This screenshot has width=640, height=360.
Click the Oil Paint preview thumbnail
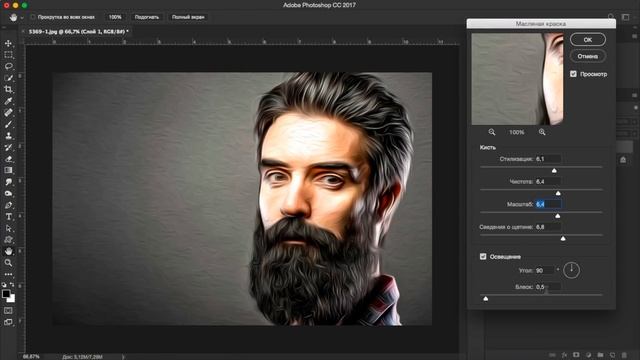[x=517, y=79]
